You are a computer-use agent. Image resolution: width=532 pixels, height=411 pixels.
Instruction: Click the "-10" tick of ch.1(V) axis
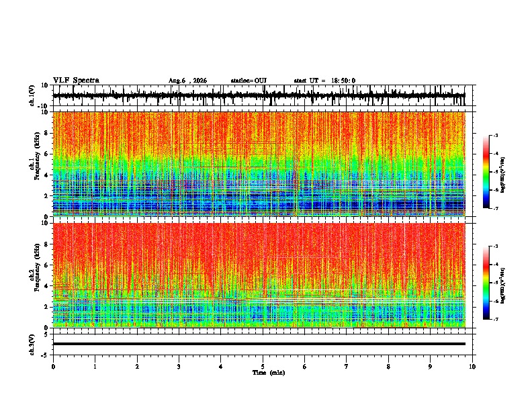click(x=44, y=106)
